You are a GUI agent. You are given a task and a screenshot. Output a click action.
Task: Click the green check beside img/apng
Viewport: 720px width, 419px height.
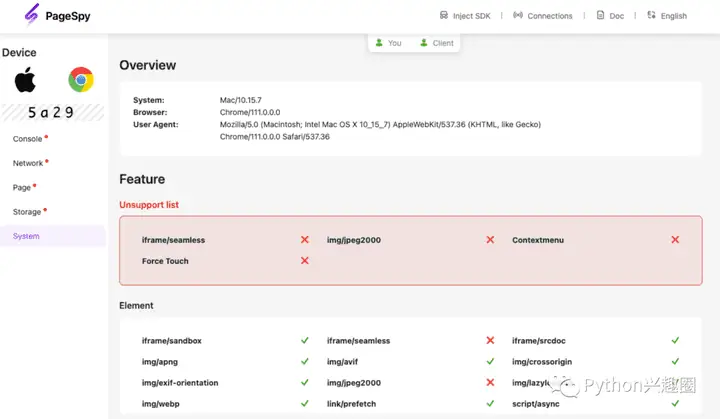pos(304,362)
